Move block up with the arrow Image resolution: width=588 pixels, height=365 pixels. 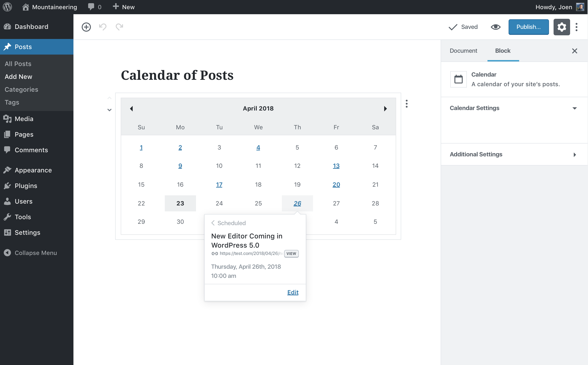pyautogui.click(x=109, y=98)
